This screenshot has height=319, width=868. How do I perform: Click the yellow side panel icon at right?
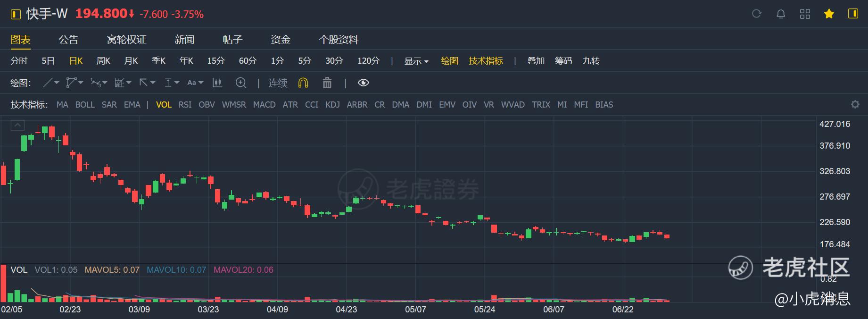click(853, 14)
